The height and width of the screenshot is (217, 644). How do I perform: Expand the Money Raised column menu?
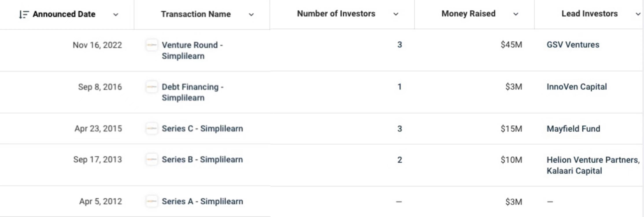(516, 14)
